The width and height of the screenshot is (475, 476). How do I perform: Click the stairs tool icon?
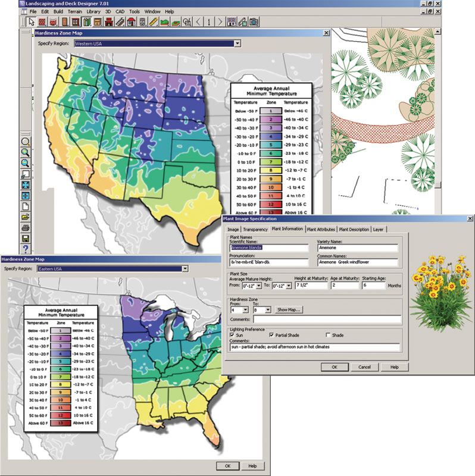121,22
